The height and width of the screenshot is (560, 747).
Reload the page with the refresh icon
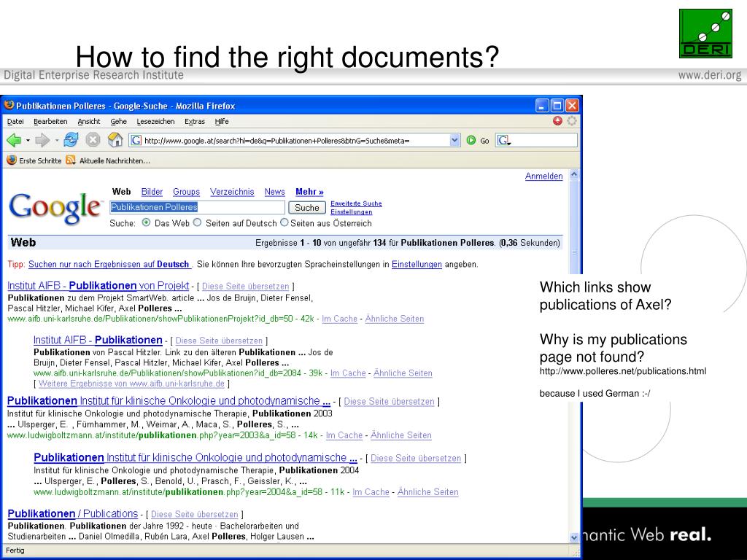tap(71, 140)
